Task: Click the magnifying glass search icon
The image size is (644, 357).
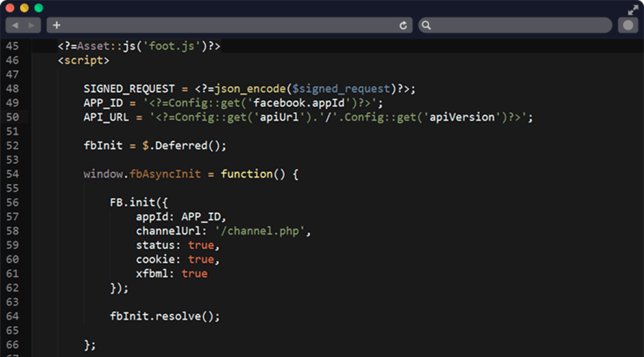Action: pyautogui.click(x=426, y=25)
